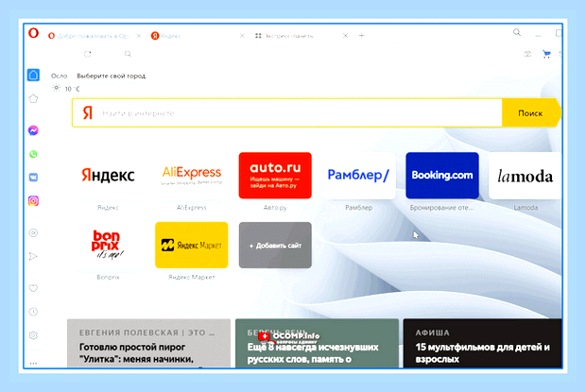Open the shopping cart icon in toolbar
Image resolution: width=586 pixels, height=392 pixels.
click(546, 54)
